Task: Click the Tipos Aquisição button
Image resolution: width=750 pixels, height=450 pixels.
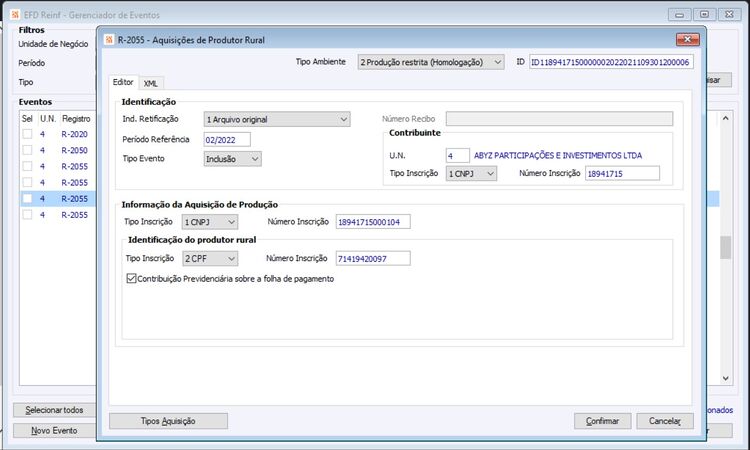Action: (168, 421)
